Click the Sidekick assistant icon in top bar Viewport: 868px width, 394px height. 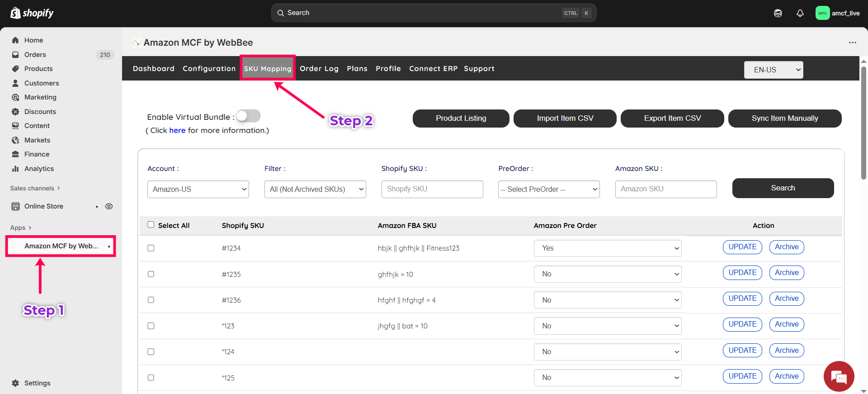pos(778,13)
